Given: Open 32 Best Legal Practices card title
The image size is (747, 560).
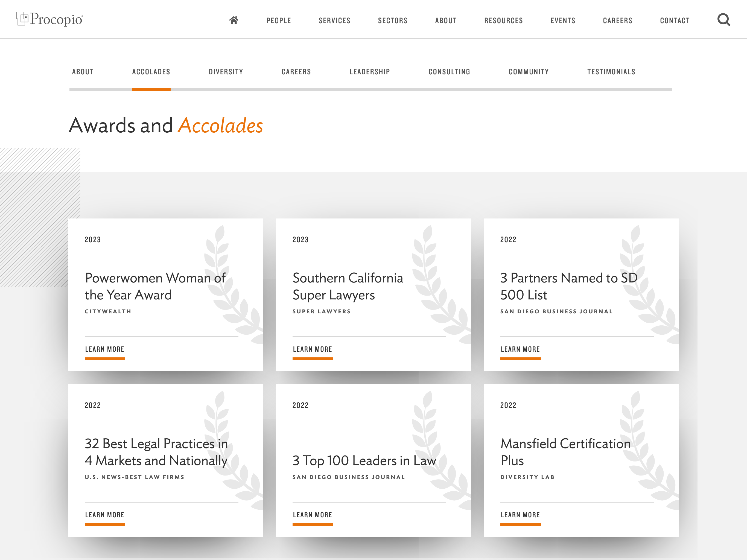Looking at the screenshot, I should pos(156,452).
